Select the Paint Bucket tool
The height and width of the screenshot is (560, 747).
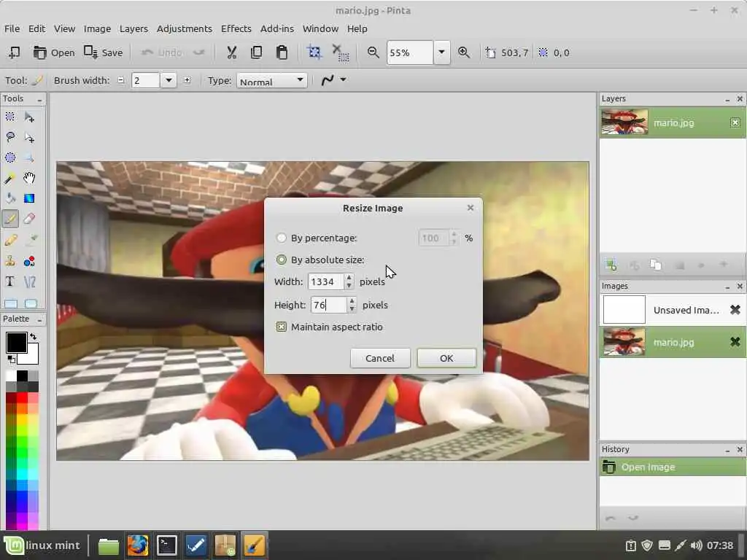(x=10, y=198)
